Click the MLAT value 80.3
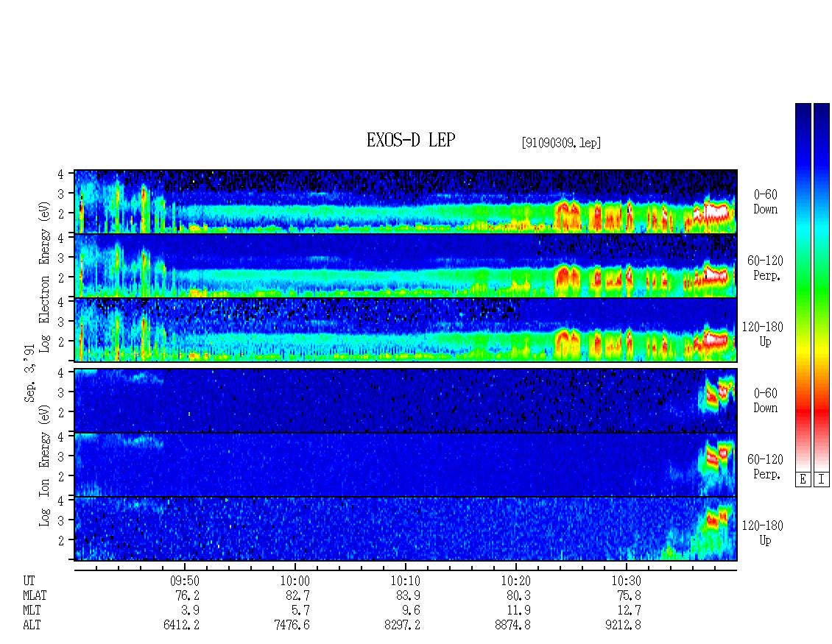This screenshot has width=832, height=644. (518, 595)
